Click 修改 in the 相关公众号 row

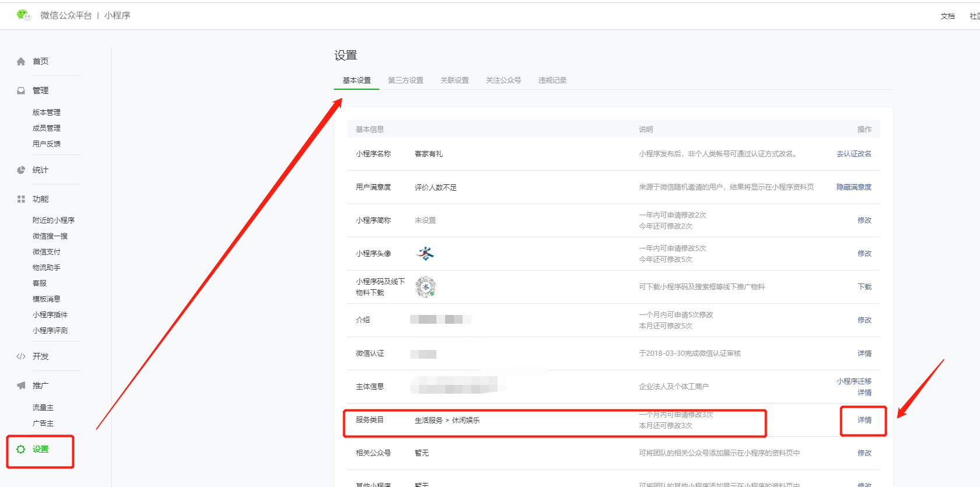pyautogui.click(x=865, y=453)
